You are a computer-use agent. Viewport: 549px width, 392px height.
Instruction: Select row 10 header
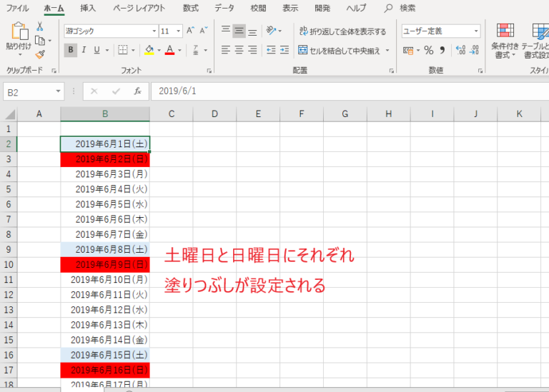tap(9, 264)
